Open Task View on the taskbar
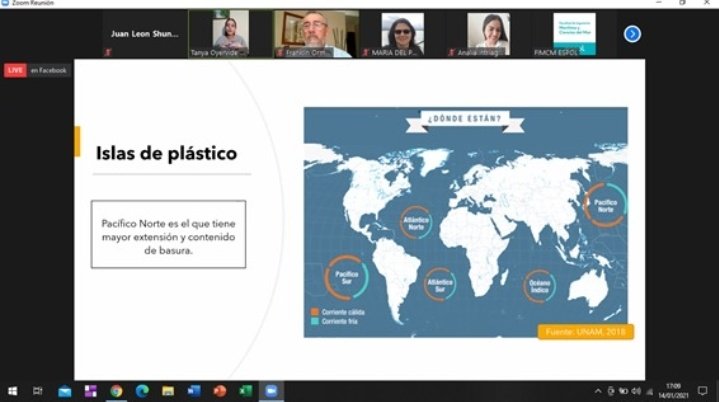The image size is (719, 402). point(38,391)
